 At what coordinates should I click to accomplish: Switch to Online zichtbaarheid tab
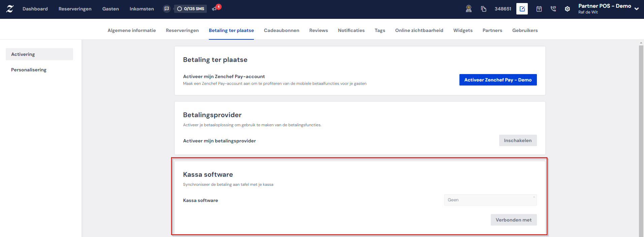(x=419, y=30)
